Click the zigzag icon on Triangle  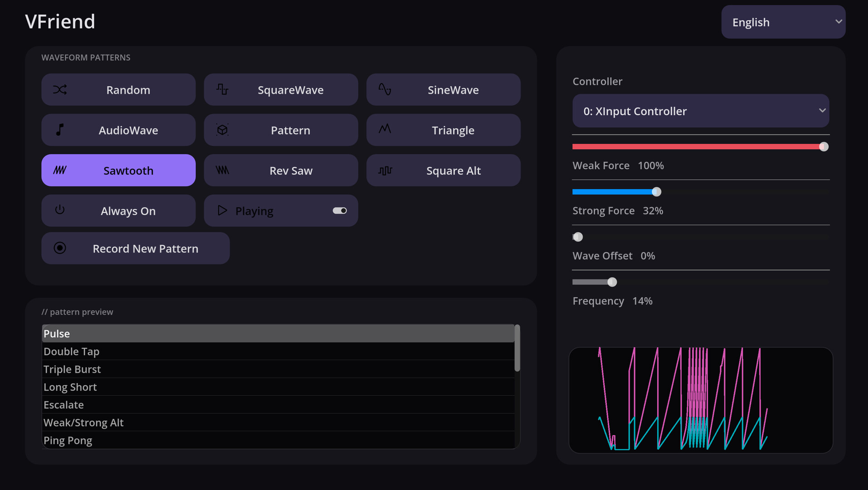pos(385,129)
